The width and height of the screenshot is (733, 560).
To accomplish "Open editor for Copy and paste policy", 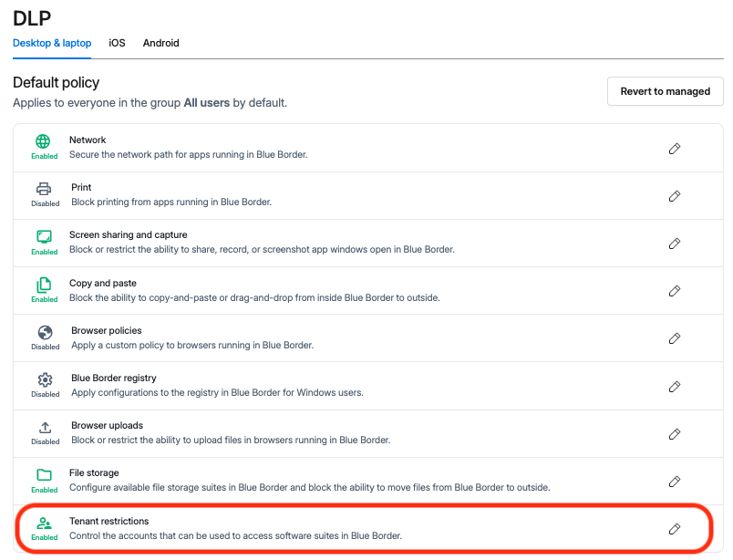I will (674, 291).
